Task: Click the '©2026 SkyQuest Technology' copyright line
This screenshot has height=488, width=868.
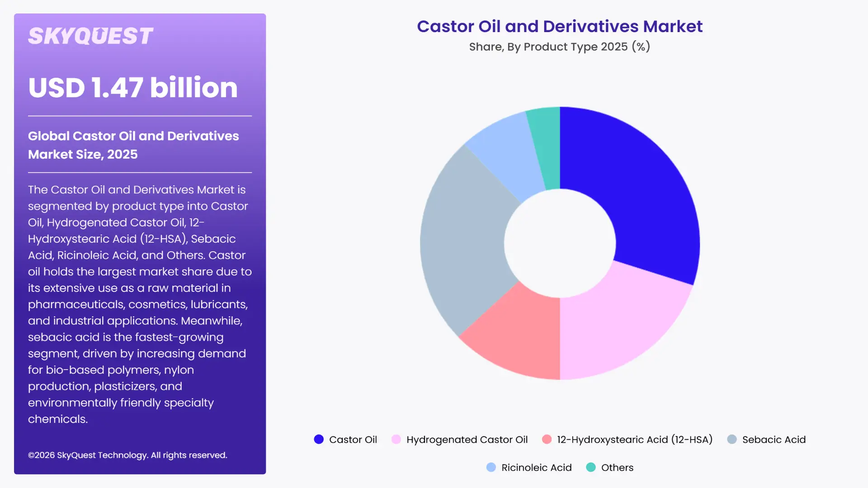Action: [127, 455]
